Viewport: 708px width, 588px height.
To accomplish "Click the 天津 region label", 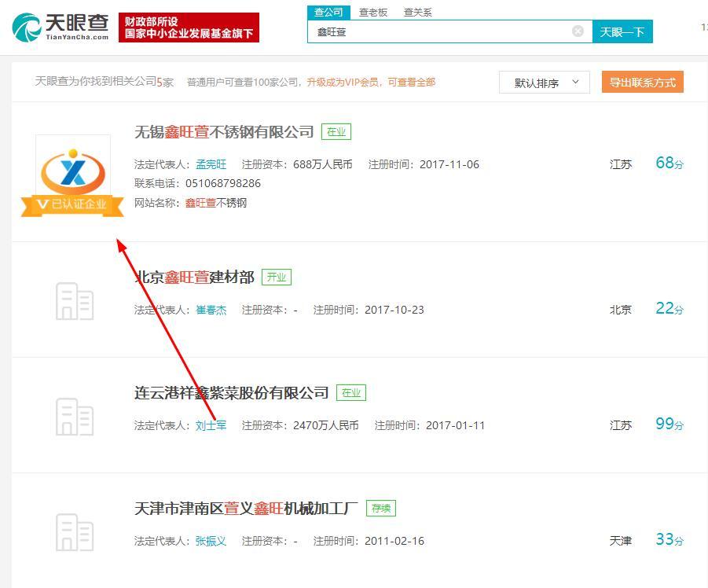I will (621, 541).
